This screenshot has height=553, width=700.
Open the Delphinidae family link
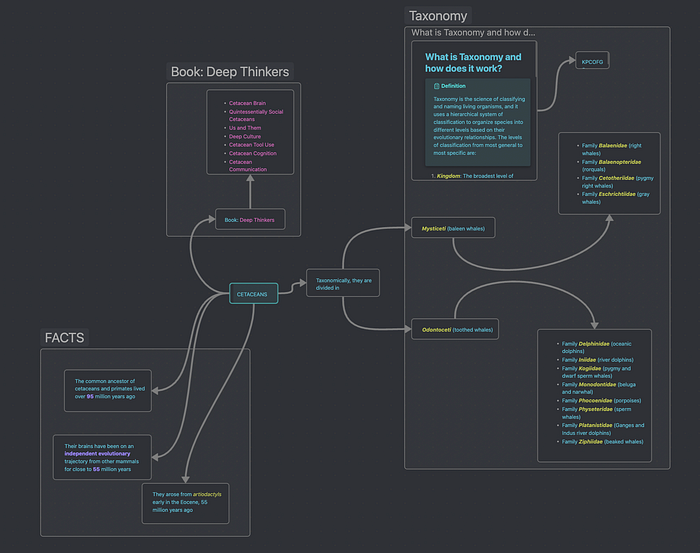(595, 344)
